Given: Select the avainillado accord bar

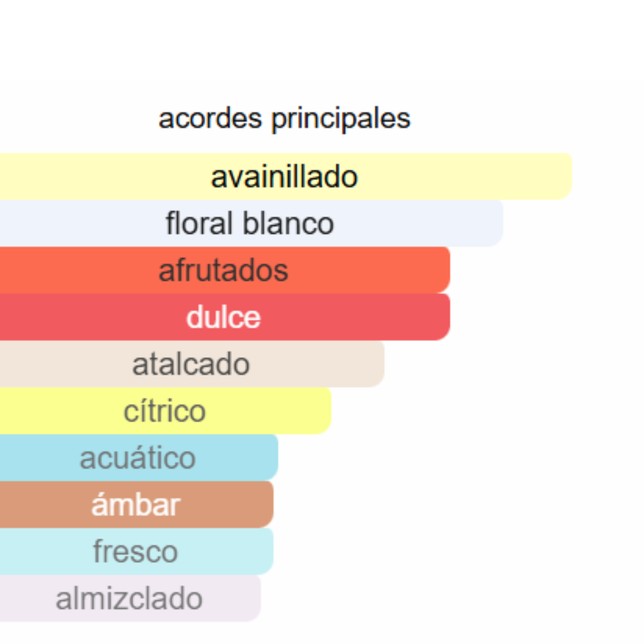Looking at the screenshot, I should coord(284,177).
